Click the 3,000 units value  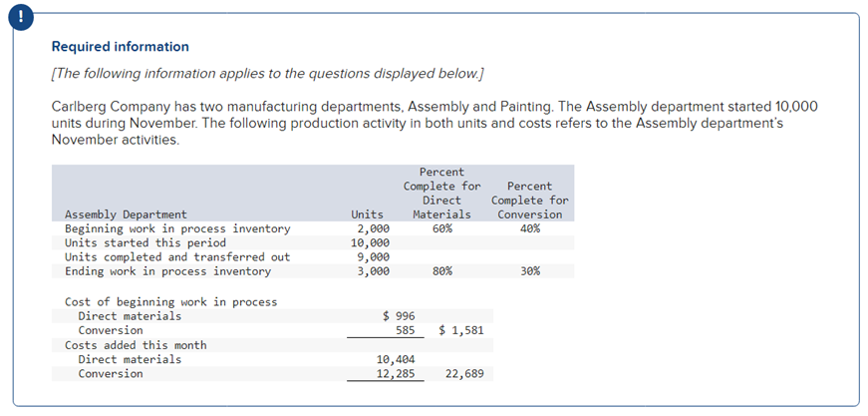[373, 271]
